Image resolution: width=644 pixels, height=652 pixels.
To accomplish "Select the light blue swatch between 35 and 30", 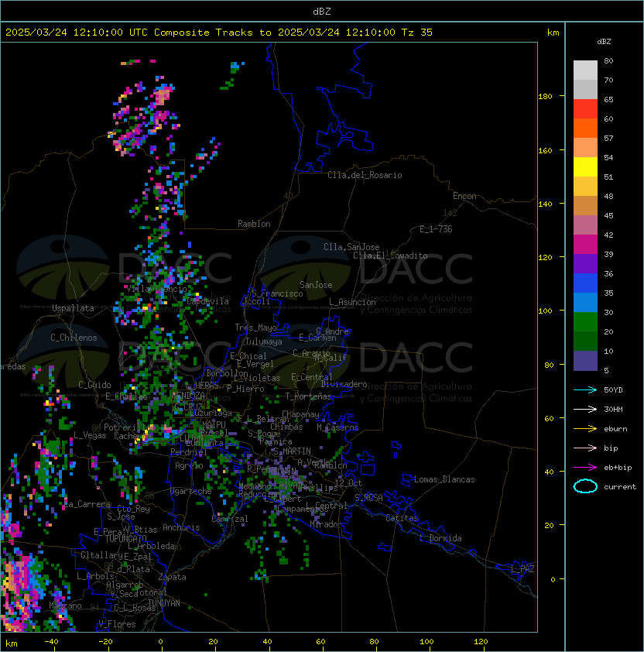I will coord(585,303).
